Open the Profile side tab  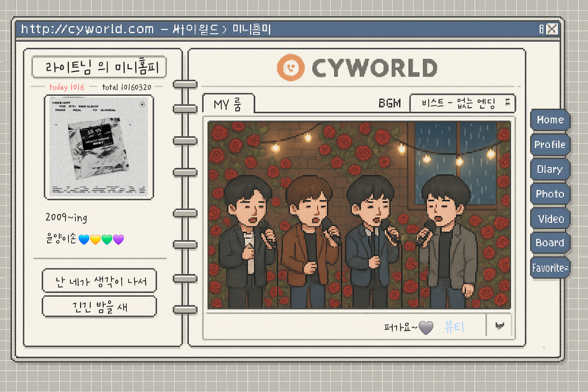click(x=550, y=145)
